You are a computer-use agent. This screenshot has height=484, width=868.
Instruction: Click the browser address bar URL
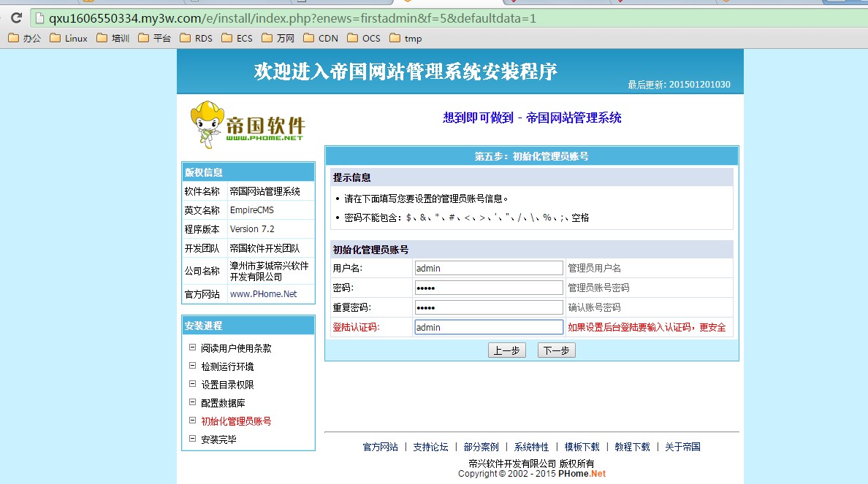coord(292,18)
